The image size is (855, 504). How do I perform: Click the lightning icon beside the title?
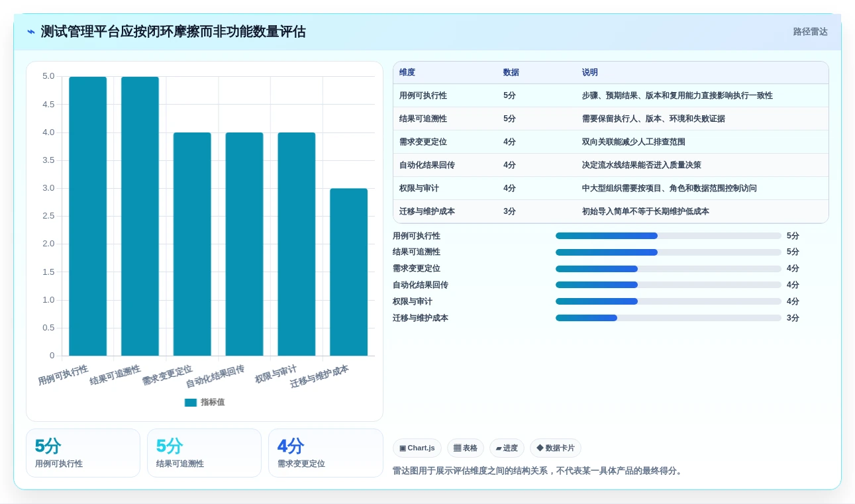point(31,32)
